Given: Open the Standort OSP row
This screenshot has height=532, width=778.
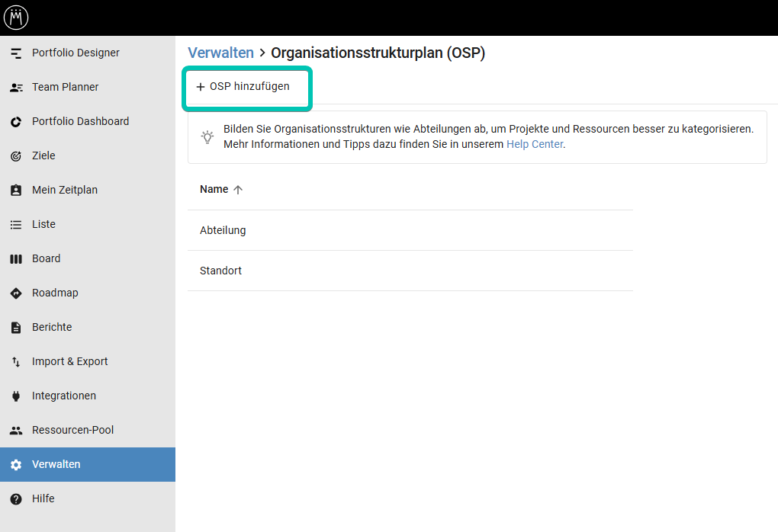Looking at the screenshot, I should click(x=410, y=271).
